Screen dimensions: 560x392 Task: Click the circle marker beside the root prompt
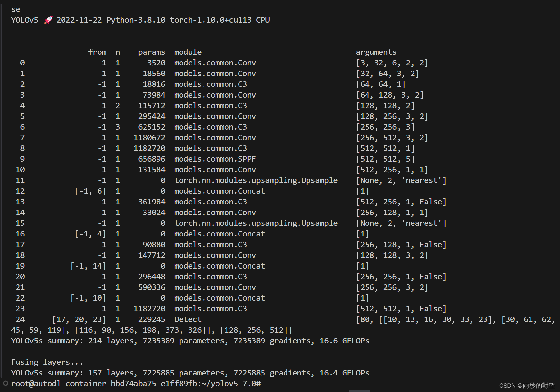[6, 383]
